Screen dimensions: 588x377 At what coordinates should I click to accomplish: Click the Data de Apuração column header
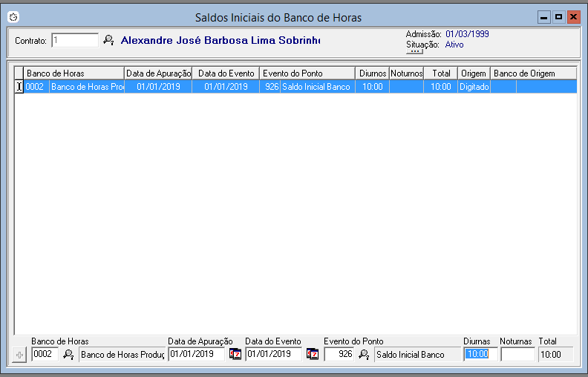click(x=158, y=73)
